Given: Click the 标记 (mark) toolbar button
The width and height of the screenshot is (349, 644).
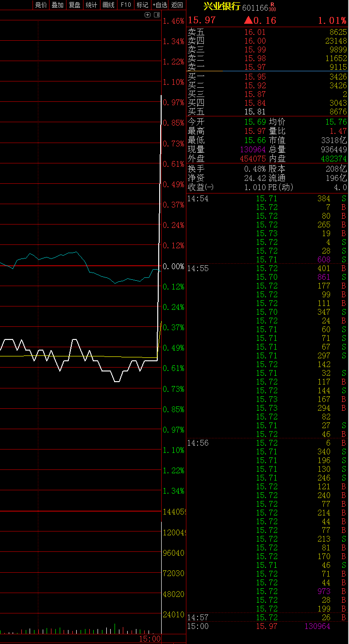Looking at the screenshot, I should (142, 5).
